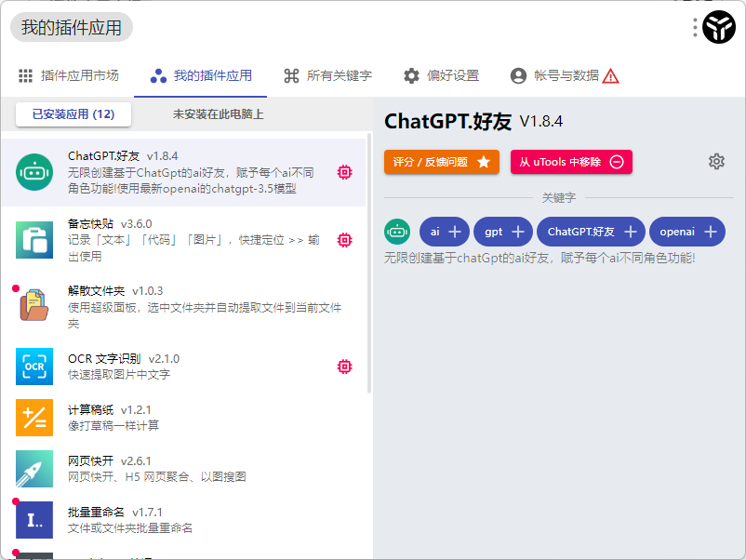
Task: Open the 帐号与数据 tab
Action: [564, 75]
